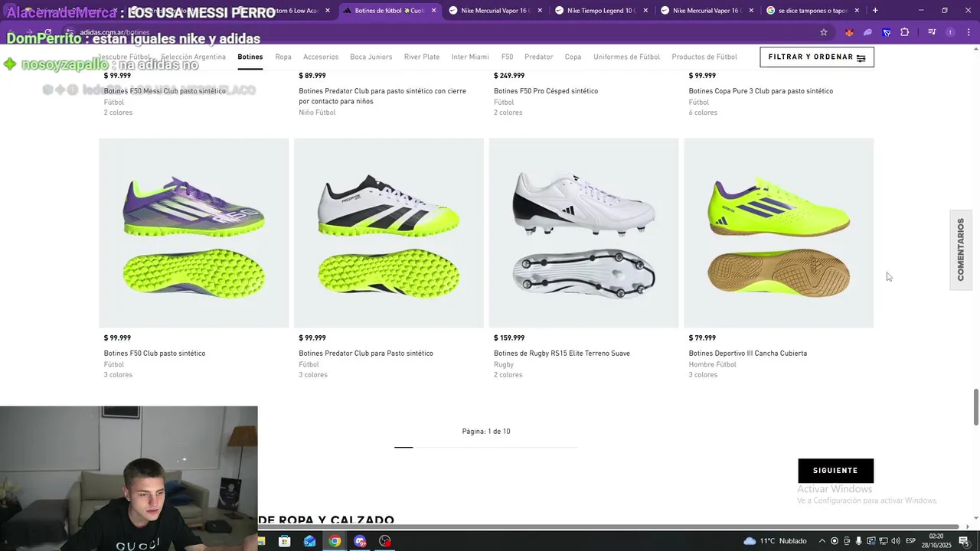Screen dimensions: 980x551
Task: Close the 'se dice tampones' Google tab
Action: (857, 11)
